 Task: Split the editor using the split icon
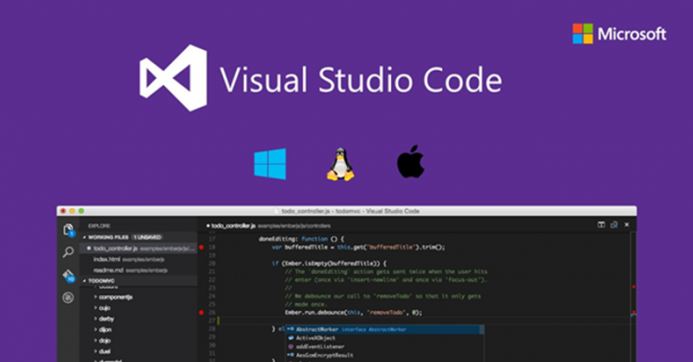click(x=601, y=225)
